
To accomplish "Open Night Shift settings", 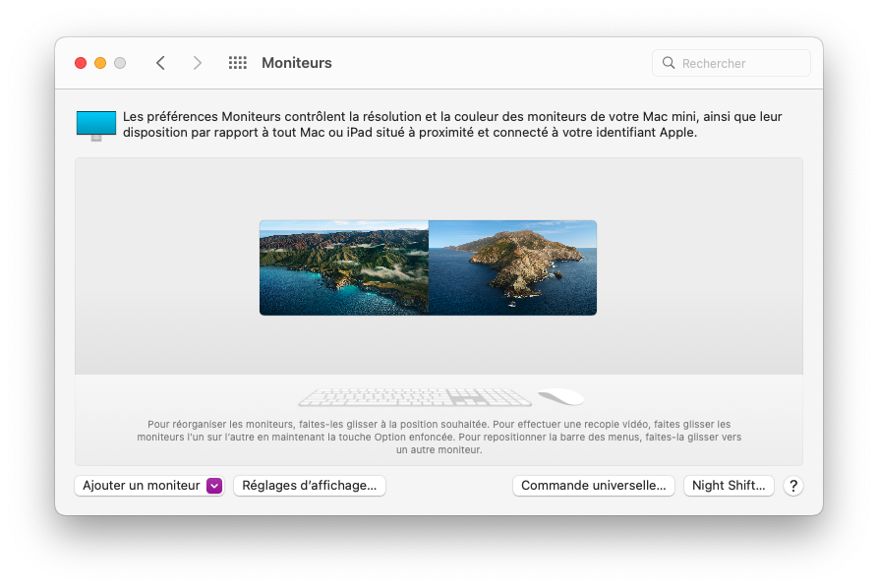I will 729,486.
